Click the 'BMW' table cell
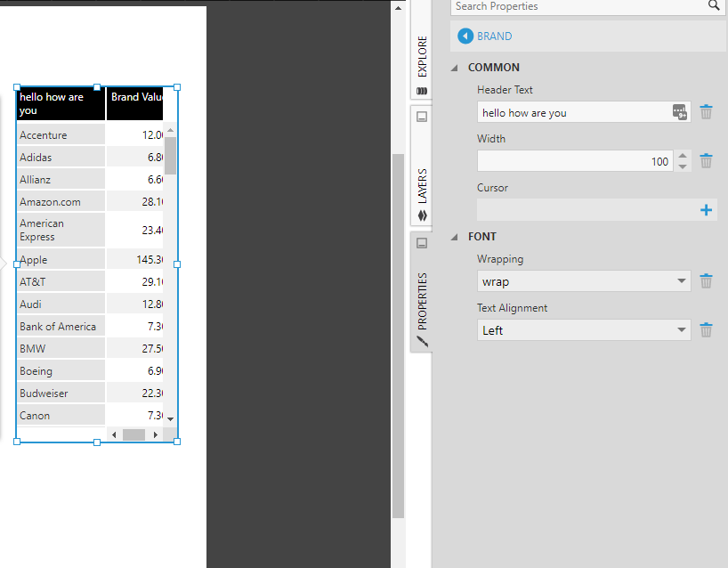 tap(61, 348)
